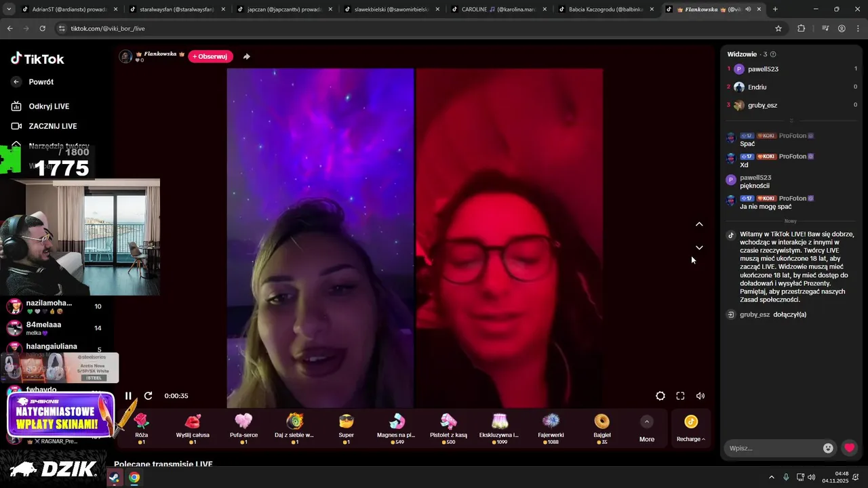Viewport: 868px width, 488px height.
Task: Show hidden system tray icons
Action: [x=771, y=477]
